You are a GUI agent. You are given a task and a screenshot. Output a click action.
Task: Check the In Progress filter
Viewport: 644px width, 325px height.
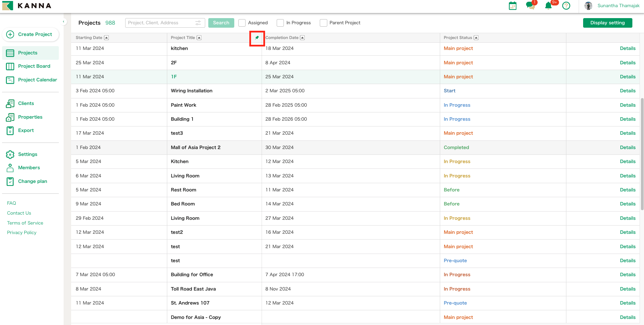(x=280, y=23)
